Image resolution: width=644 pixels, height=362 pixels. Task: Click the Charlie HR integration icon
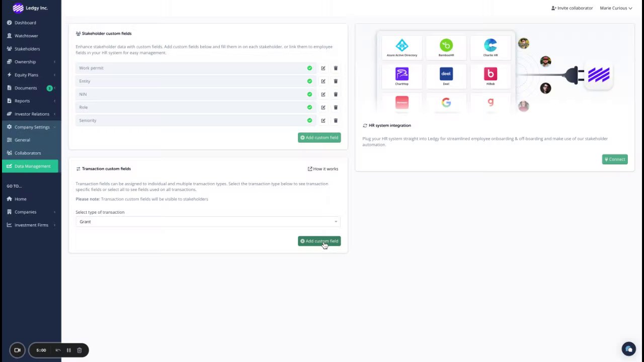491,45
